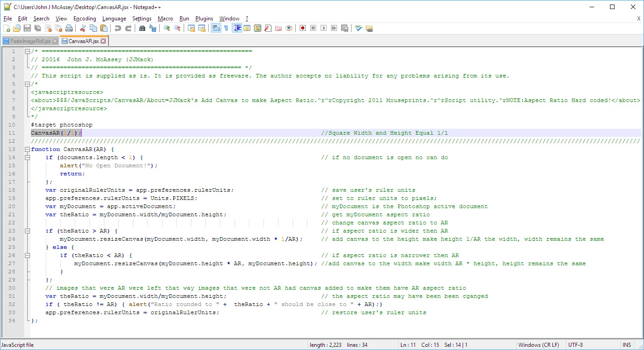Open the Macro menu

pyautogui.click(x=166, y=19)
